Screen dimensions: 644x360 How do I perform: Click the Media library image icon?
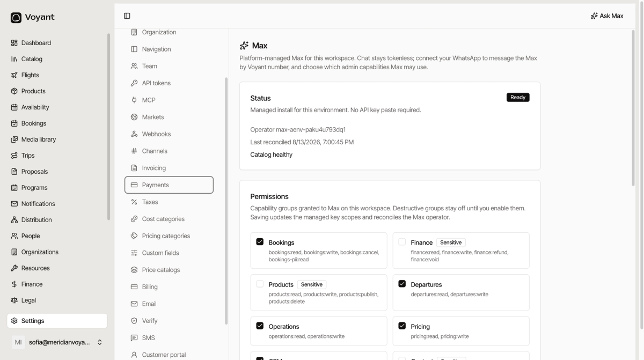(14, 139)
